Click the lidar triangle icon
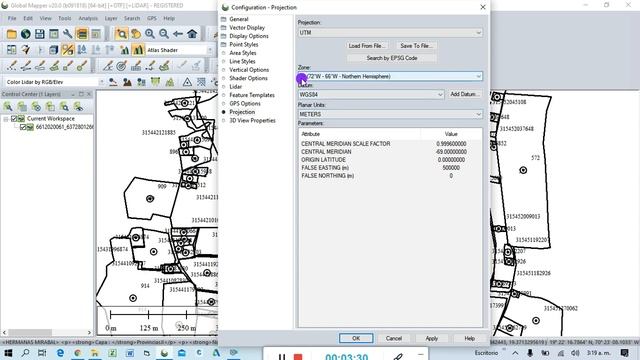 click(x=187, y=82)
